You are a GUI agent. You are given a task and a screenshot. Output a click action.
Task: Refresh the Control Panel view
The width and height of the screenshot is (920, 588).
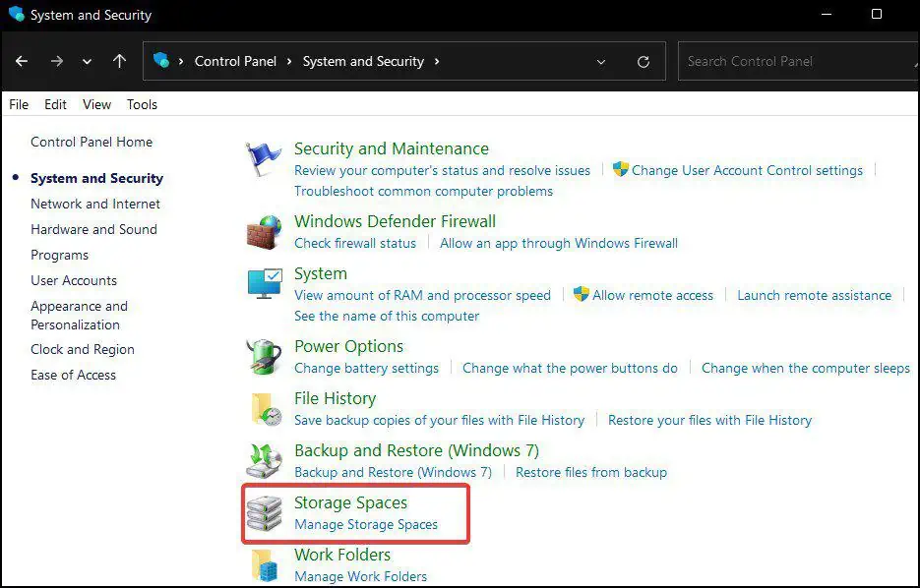pyautogui.click(x=644, y=62)
